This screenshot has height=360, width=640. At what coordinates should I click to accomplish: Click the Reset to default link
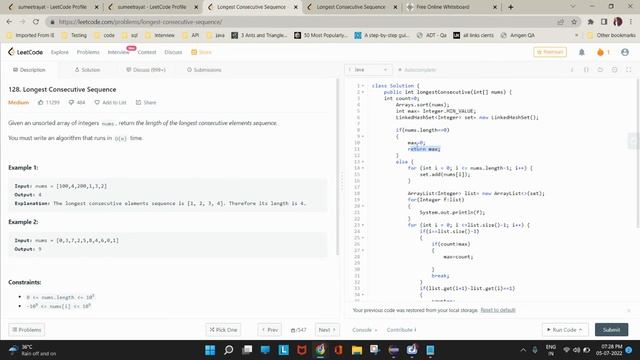498,310
